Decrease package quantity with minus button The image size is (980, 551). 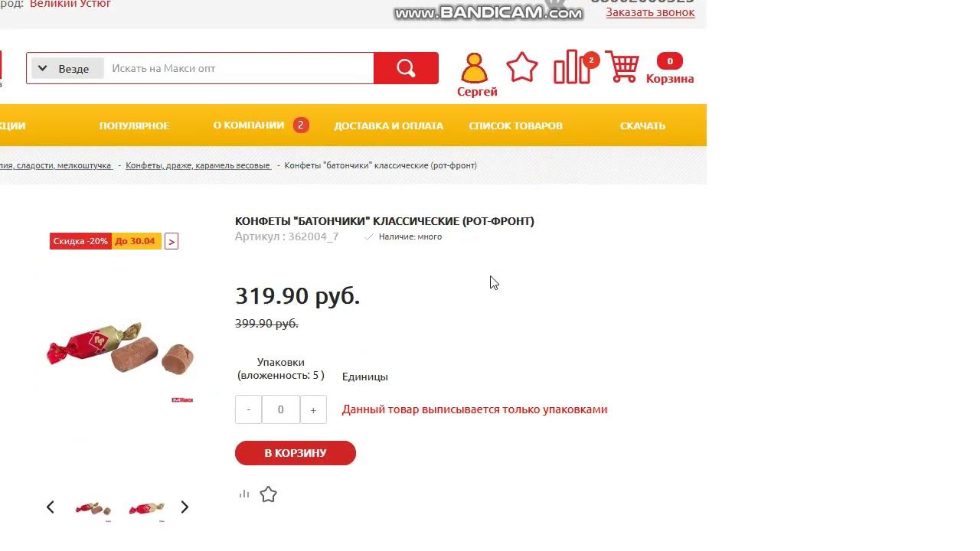tap(248, 410)
